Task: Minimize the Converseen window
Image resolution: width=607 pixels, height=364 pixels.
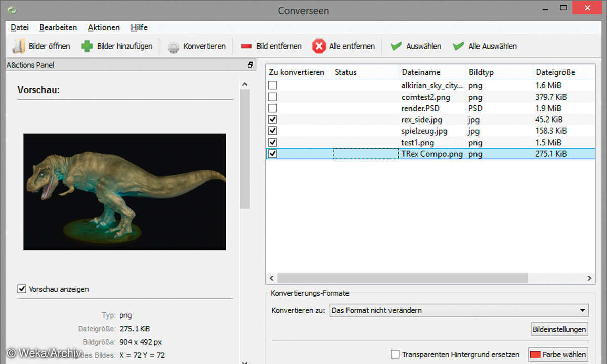Action: [x=545, y=10]
